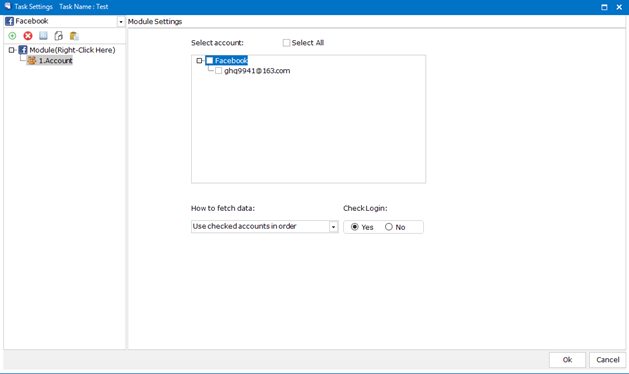Click the paste clipboard icon
This screenshot has height=374, width=629.
[74, 36]
